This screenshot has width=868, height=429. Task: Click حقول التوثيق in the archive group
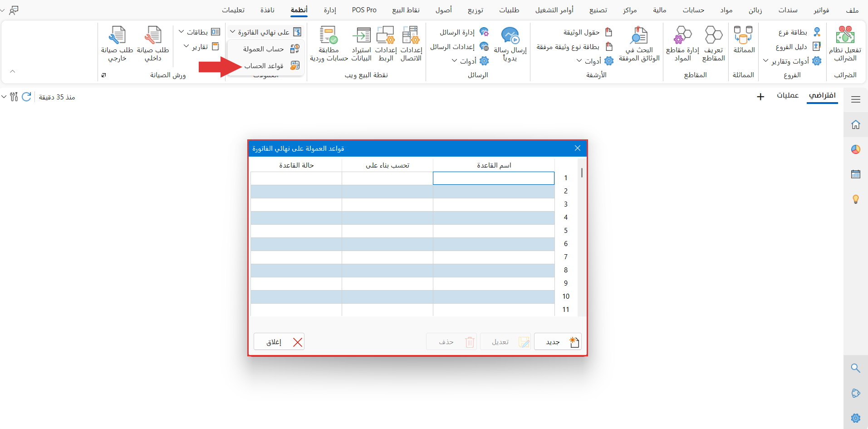tap(588, 32)
